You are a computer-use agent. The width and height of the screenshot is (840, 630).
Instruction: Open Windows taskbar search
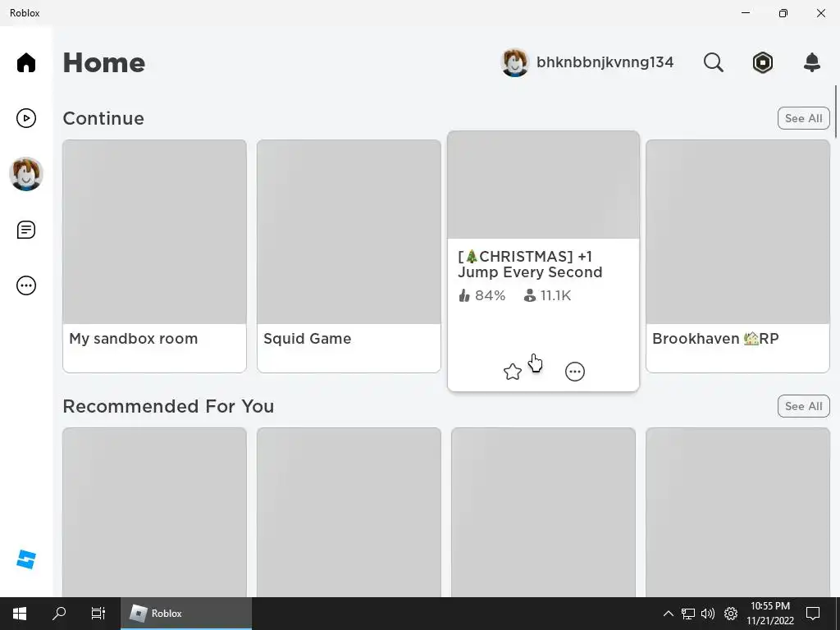point(59,614)
